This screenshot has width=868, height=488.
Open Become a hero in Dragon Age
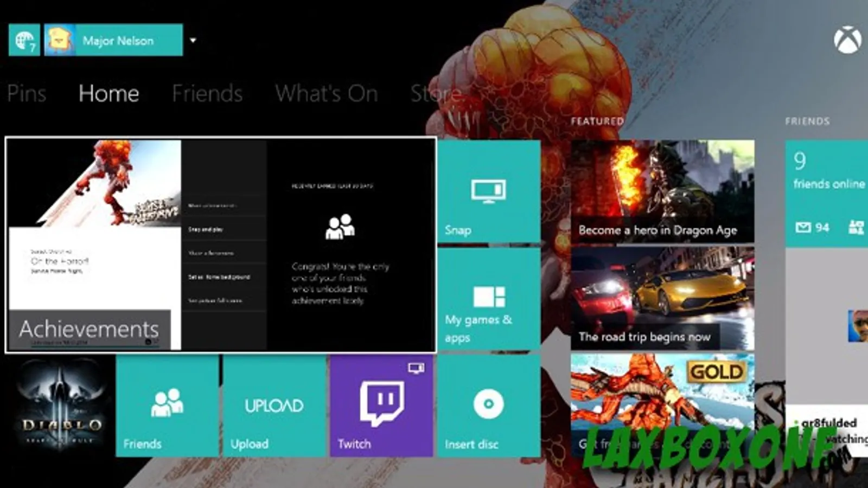tap(662, 191)
